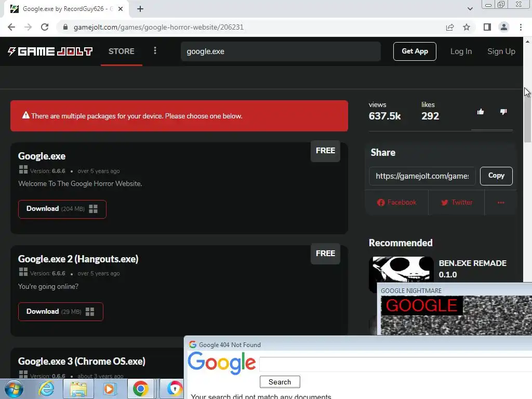Viewport: 532px width, 399px height.
Task: Open Windows Media Player from the taskbar
Action: (x=109, y=389)
